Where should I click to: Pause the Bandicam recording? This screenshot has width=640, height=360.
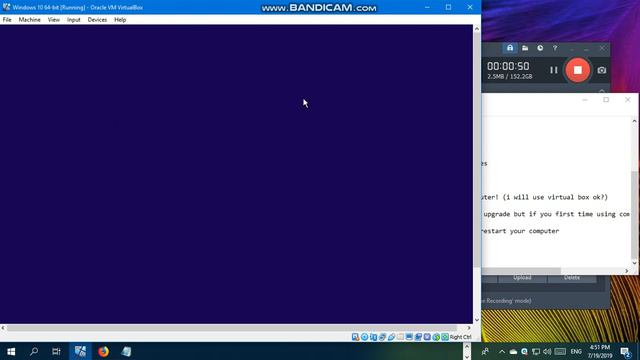pyautogui.click(x=553, y=70)
